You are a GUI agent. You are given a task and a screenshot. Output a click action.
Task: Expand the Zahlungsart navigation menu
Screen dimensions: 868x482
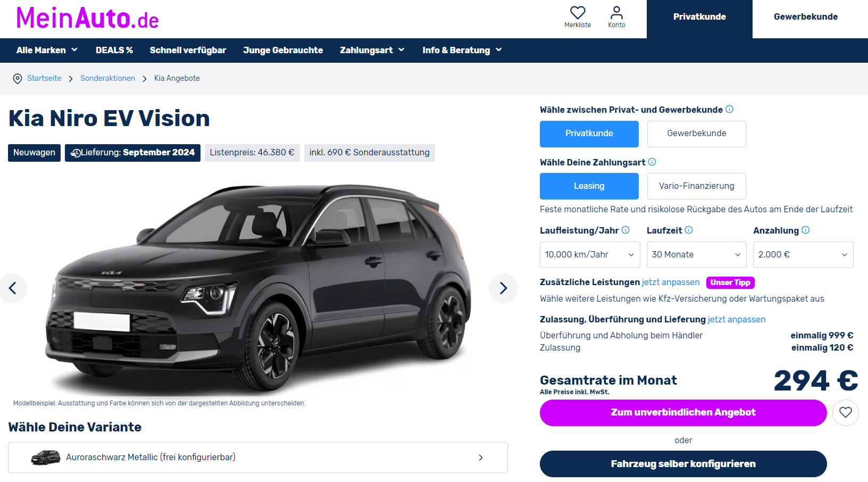[372, 50]
